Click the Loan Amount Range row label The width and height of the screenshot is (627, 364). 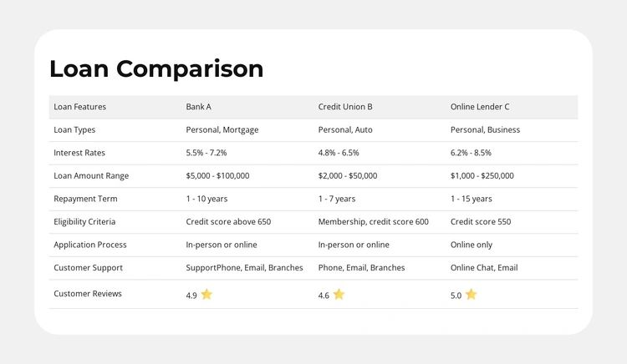(91, 176)
